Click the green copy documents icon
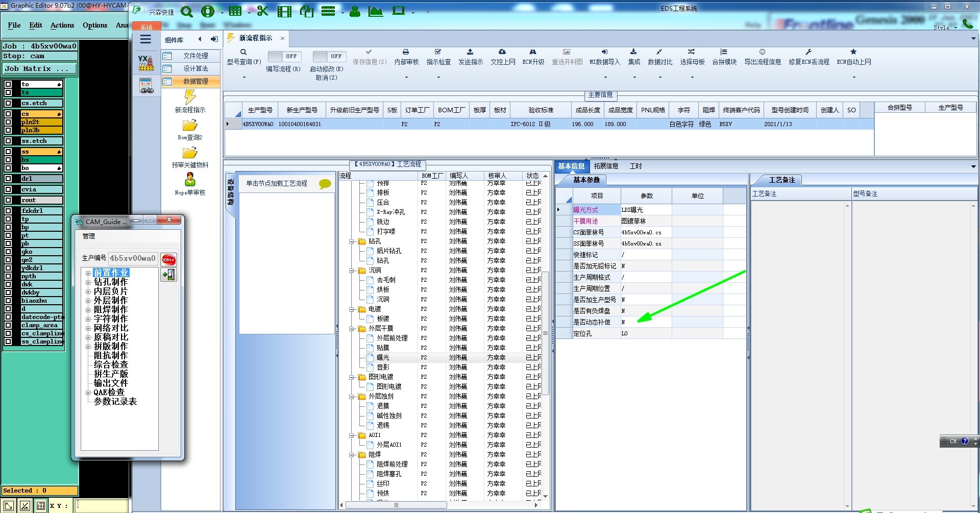This screenshot has height=513, width=980. tap(306, 11)
